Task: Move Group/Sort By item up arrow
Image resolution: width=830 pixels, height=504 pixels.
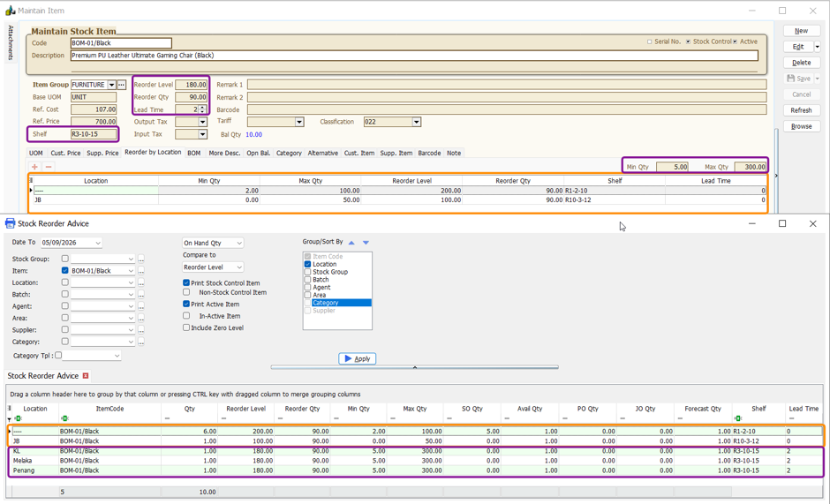Action: point(351,243)
